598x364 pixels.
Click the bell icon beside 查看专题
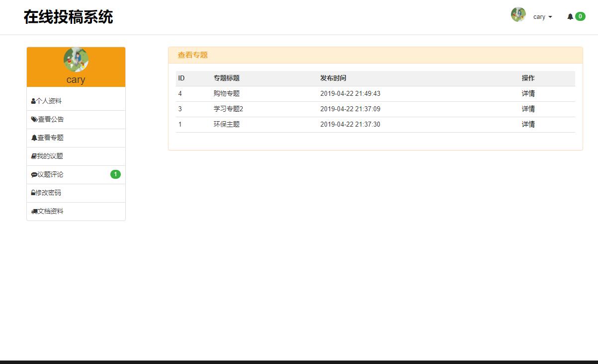click(33, 138)
